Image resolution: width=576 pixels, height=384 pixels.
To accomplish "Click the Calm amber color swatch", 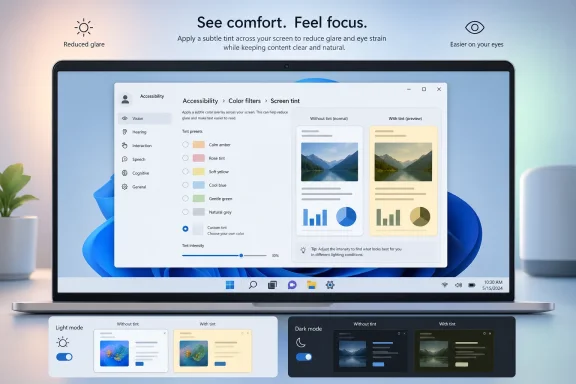I will [x=199, y=144].
